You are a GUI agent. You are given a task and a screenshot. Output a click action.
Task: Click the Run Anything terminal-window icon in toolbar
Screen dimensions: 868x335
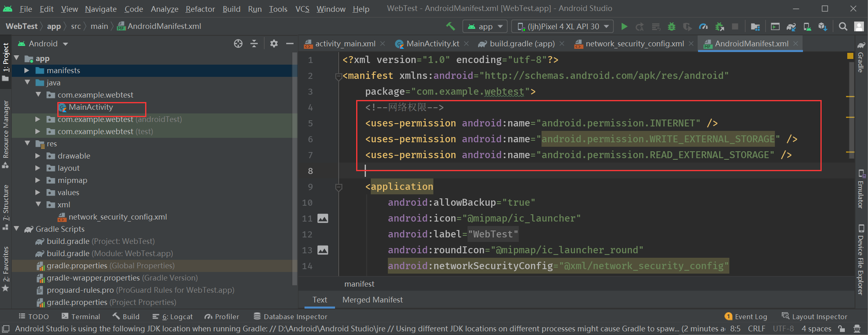[775, 26]
